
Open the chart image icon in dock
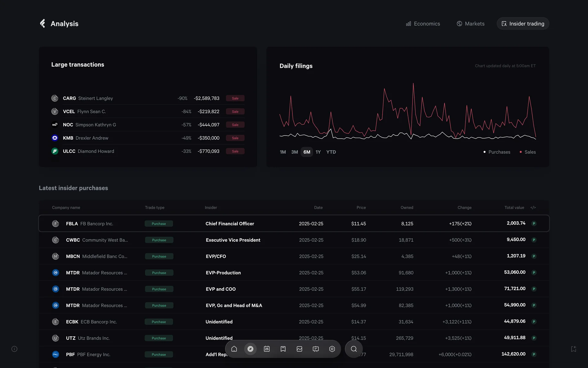(300, 349)
